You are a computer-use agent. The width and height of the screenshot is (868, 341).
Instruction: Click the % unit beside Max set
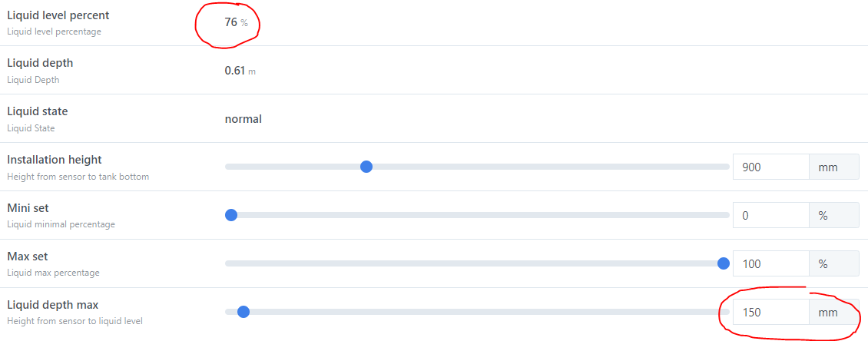pos(823,263)
